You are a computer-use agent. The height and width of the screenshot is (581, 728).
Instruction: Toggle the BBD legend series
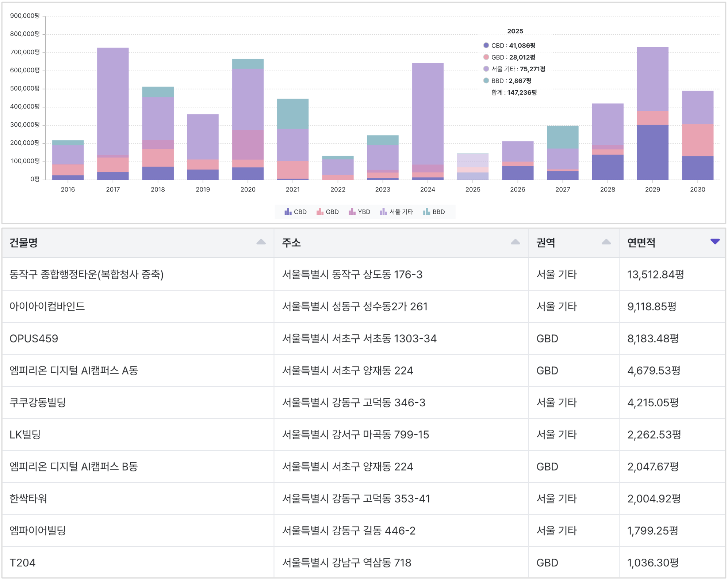[434, 212]
